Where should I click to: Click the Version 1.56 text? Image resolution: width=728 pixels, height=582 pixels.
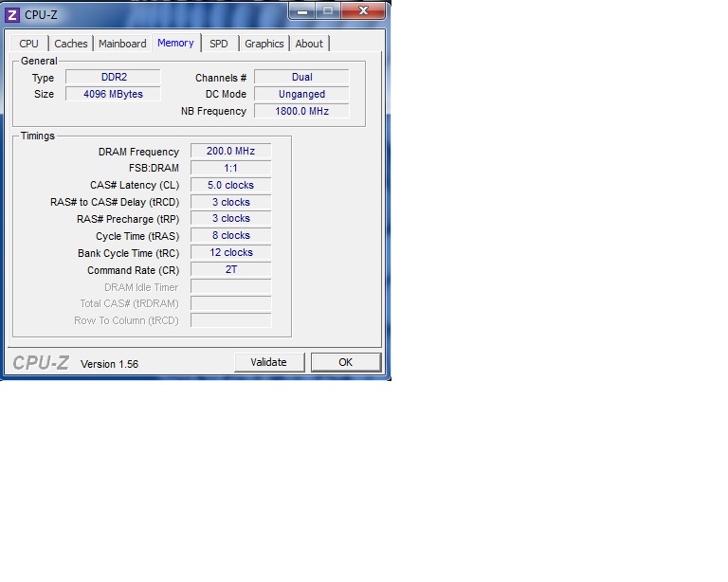pyautogui.click(x=110, y=364)
